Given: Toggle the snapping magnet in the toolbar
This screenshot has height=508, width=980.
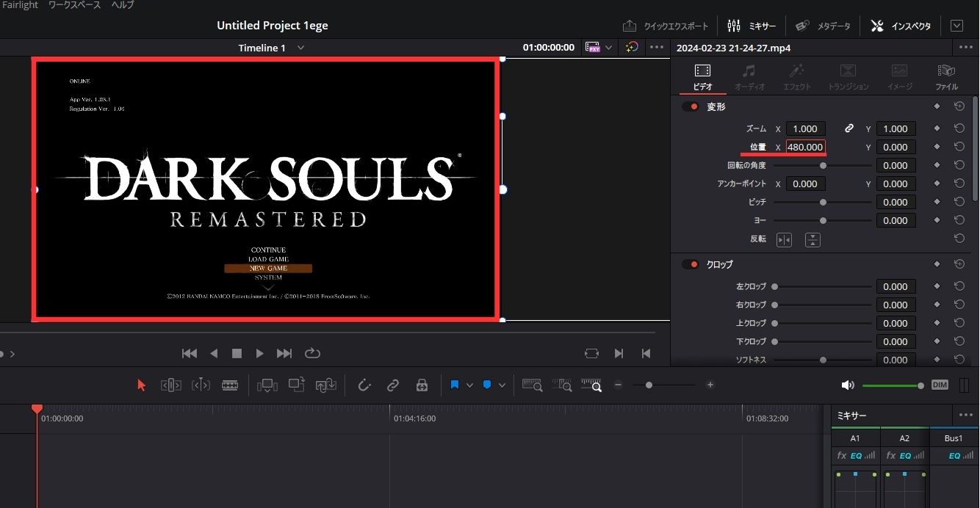Looking at the screenshot, I should (364, 385).
